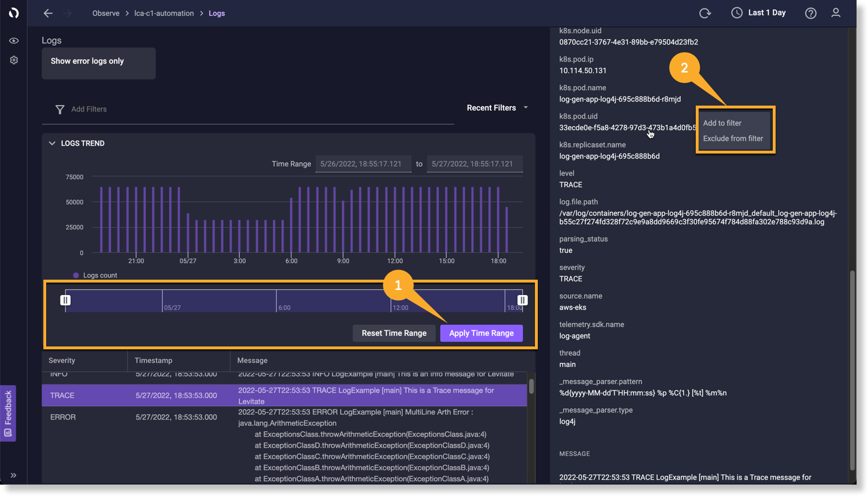Toggle Show error logs only
The height and width of the screenshot is (496, 868).
click(99, 63)
